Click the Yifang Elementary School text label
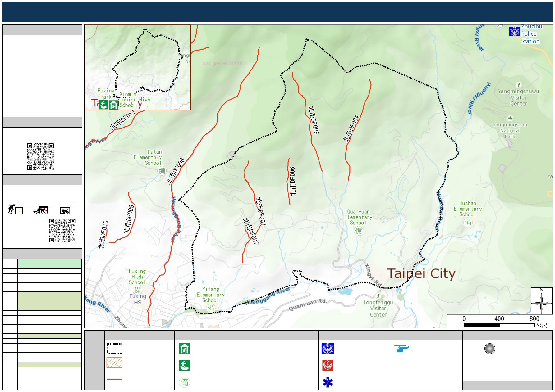Viewport: 555px width, 392px height. click(x=211, y=295)
